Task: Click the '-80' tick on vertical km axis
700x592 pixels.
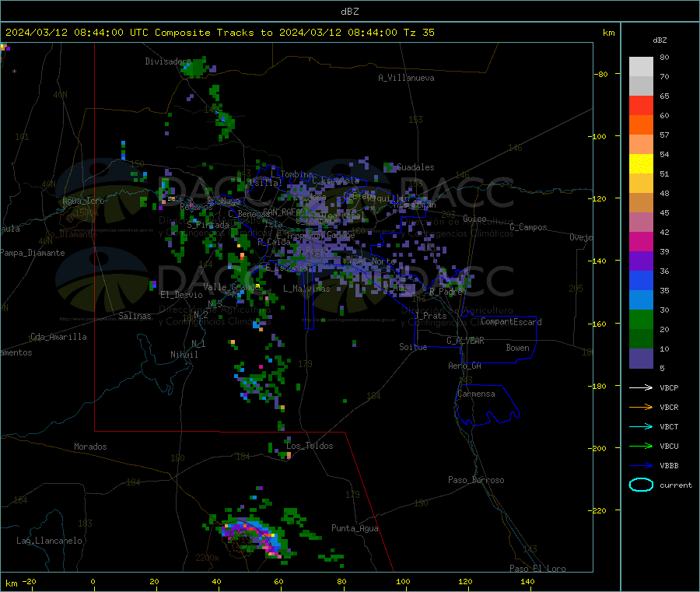Action: 600,74
